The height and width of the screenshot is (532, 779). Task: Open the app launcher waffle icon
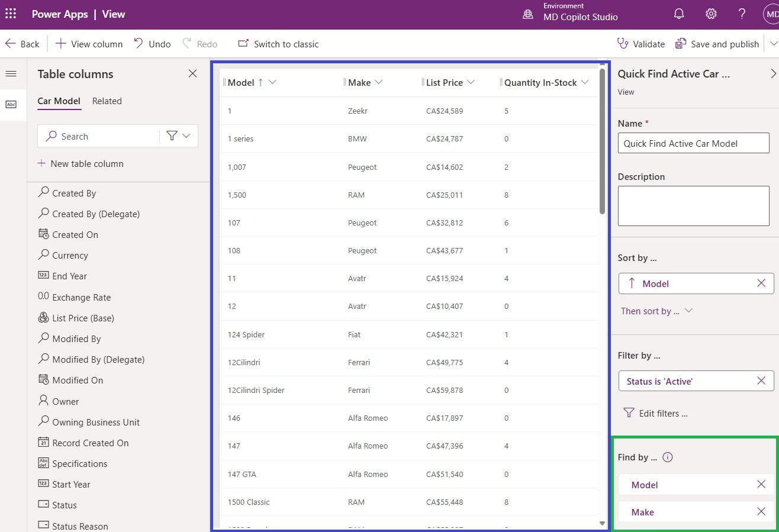pos(11,14)
